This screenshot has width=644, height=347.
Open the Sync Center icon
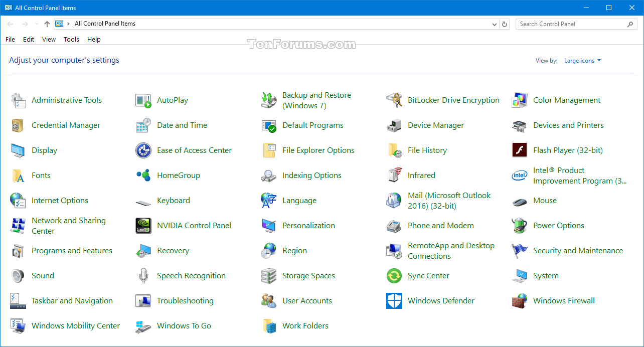(427, 275)
